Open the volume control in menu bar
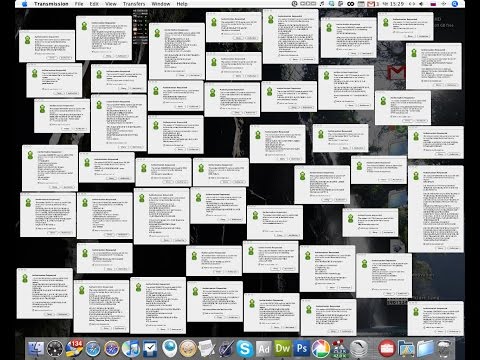This screenshot has width=480, height=360. point(422,4)
